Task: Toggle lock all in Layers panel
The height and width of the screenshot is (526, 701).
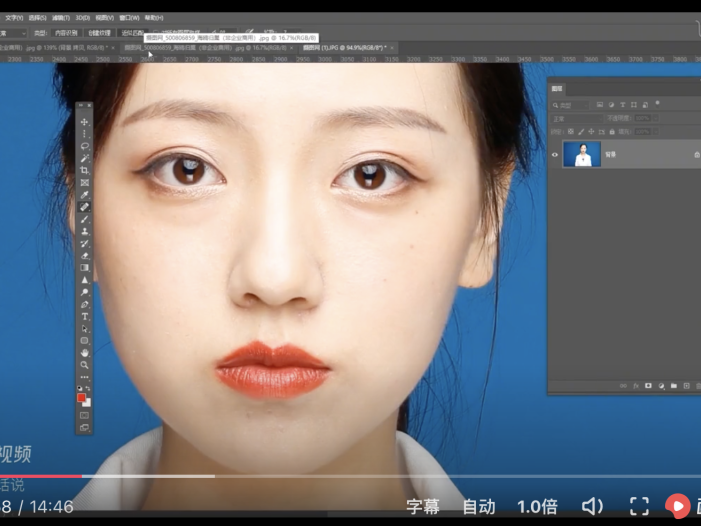Action: click(x=612, y=132)
